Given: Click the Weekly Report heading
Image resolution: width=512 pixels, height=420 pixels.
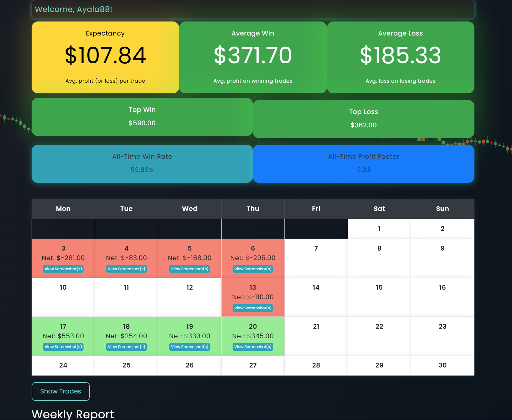Looking at the screenshot, I should pyautogui.click(x=72, y=414).
